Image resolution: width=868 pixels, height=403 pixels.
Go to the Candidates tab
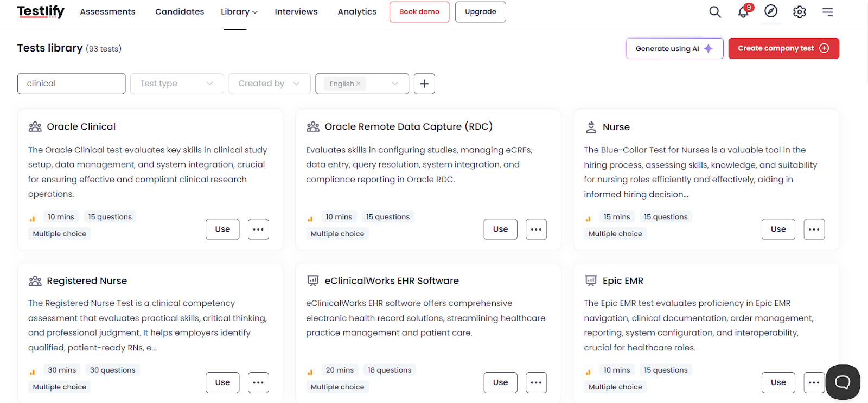click(180, 12)
